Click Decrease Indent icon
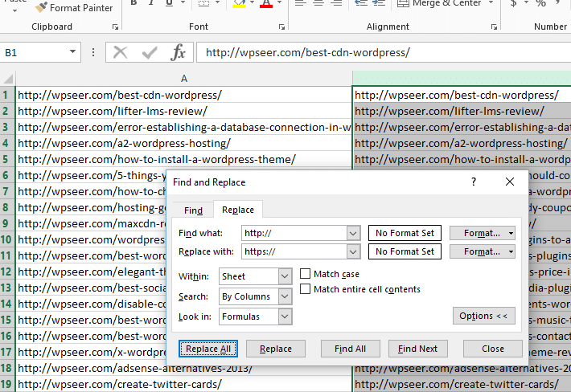The width and height of the screenshot is (571, 392). [x=361, y=4]
